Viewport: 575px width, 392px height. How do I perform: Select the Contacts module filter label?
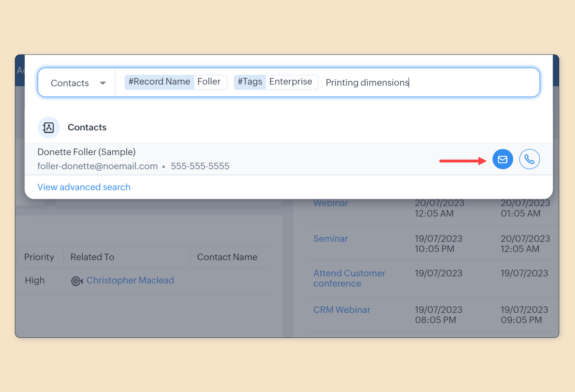click(70, 83)
